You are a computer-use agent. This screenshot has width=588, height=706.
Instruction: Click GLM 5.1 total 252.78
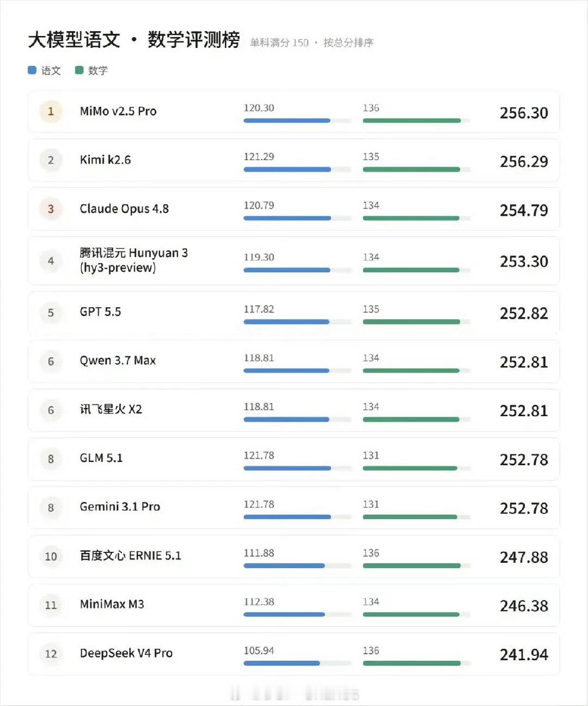tap(524, 460)
